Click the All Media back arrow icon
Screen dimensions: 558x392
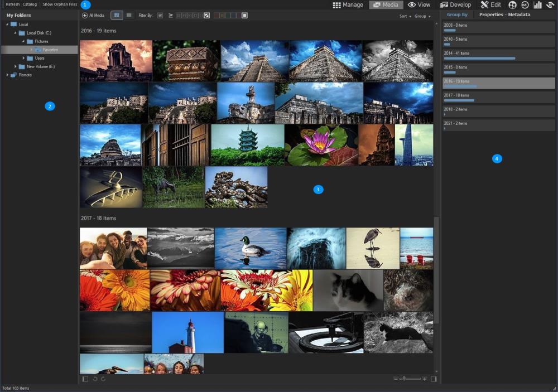[85, 15]
